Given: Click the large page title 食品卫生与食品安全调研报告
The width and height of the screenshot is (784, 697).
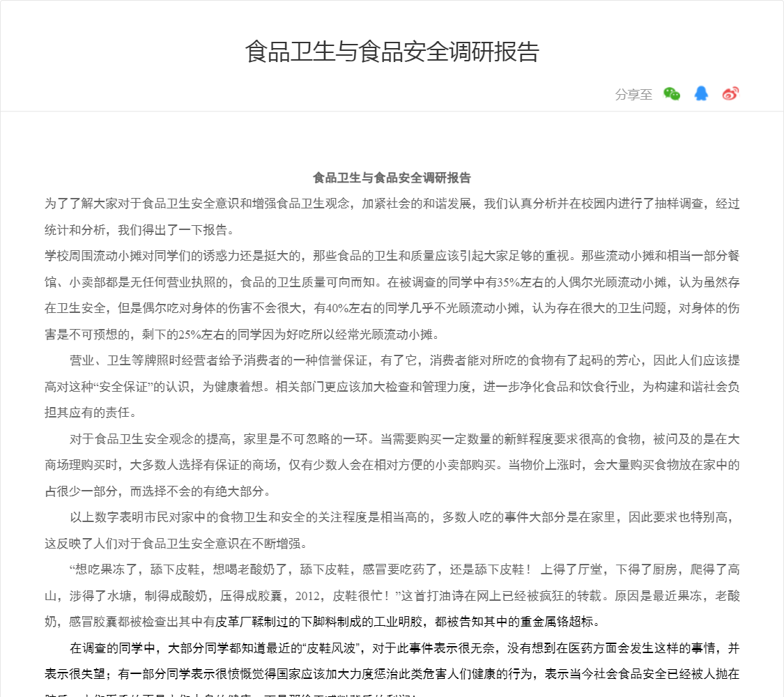Looking at the screenshot, I should point(392,52).
